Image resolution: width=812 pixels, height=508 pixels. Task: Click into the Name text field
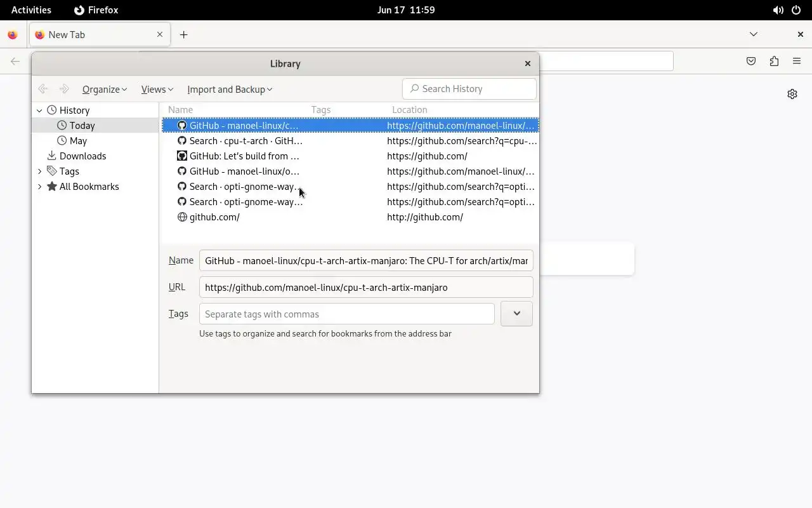[366, 261]
